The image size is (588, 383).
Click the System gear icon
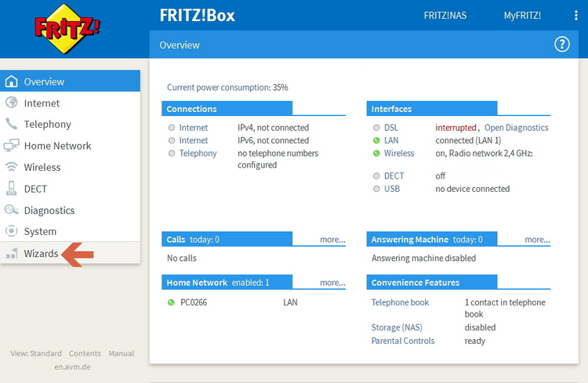[x=11, y=231]
